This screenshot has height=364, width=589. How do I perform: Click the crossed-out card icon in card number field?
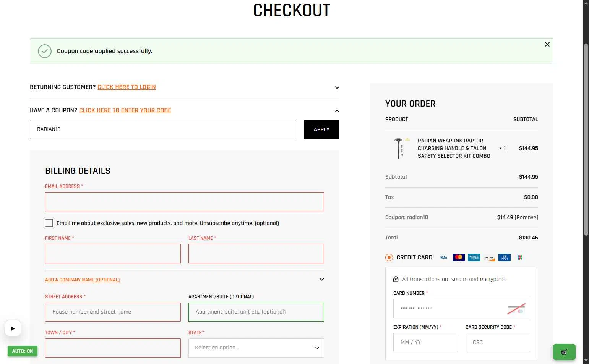516,309
